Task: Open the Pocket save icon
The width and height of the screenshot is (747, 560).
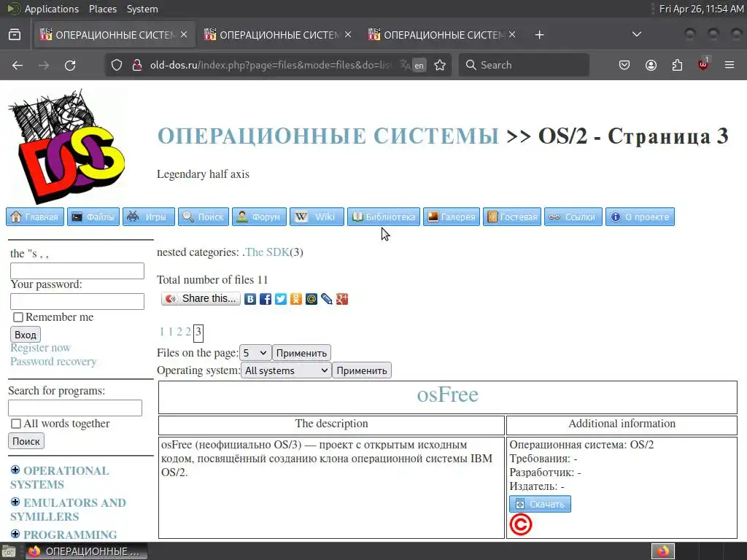Action: coord(624,65)
